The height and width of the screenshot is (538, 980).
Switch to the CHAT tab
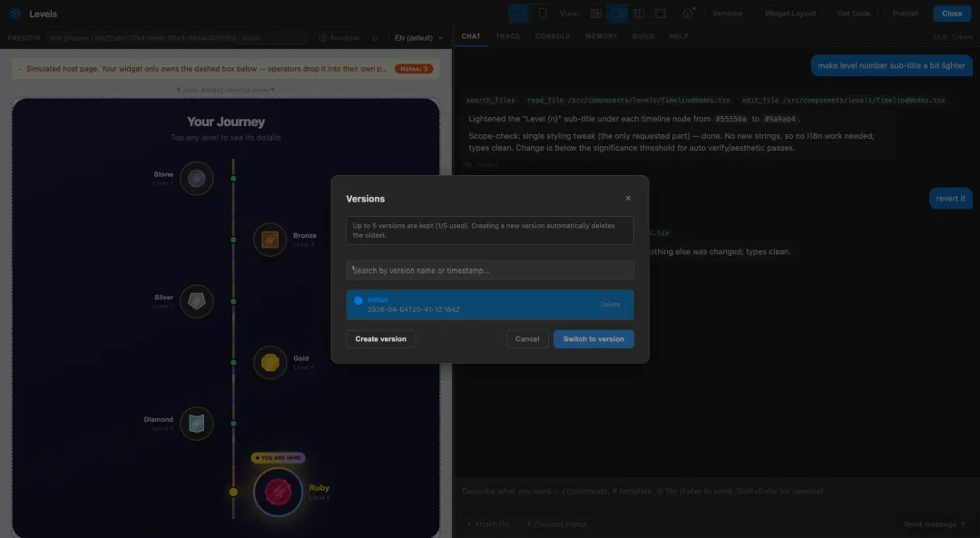pyautogui.click(x=471, y=36)
